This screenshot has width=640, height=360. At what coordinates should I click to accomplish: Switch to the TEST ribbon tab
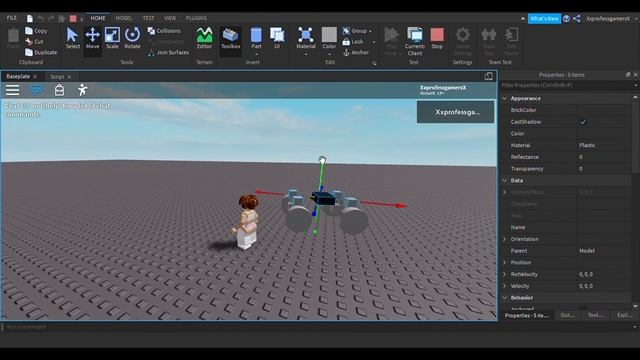[148, 18]
